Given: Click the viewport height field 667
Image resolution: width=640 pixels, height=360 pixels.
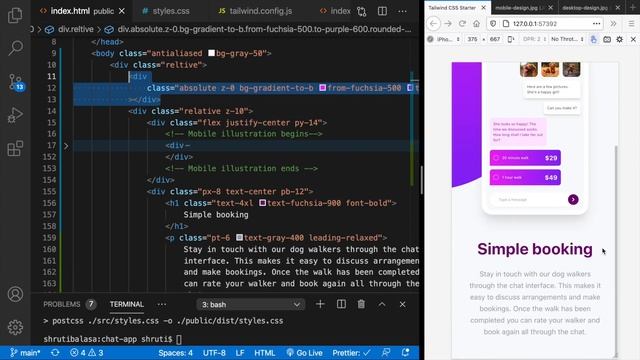Looking at the screenshot, I should point(495,39).
